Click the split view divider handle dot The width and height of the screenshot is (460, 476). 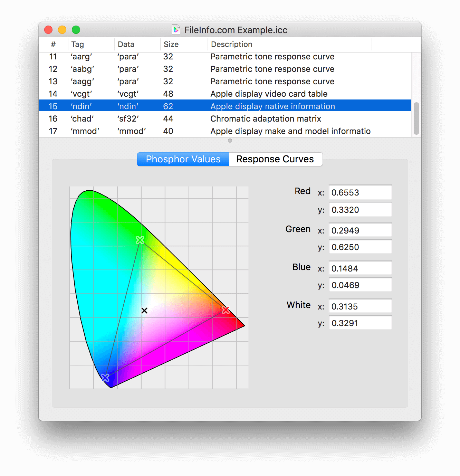(230, 141)
